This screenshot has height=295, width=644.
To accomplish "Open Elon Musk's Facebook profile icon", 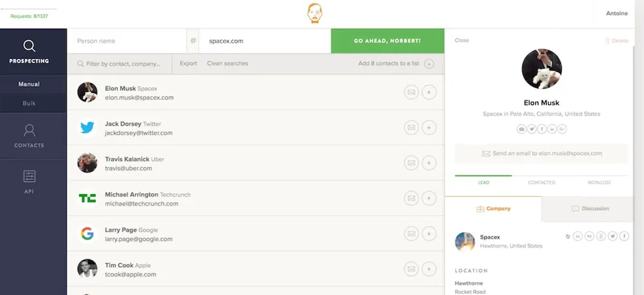I will (x=541, y=129).
